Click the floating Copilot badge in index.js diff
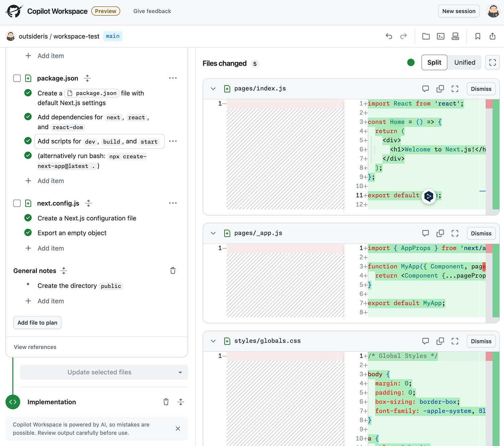The height and width of the screenshot is (446, 504). 429,196
